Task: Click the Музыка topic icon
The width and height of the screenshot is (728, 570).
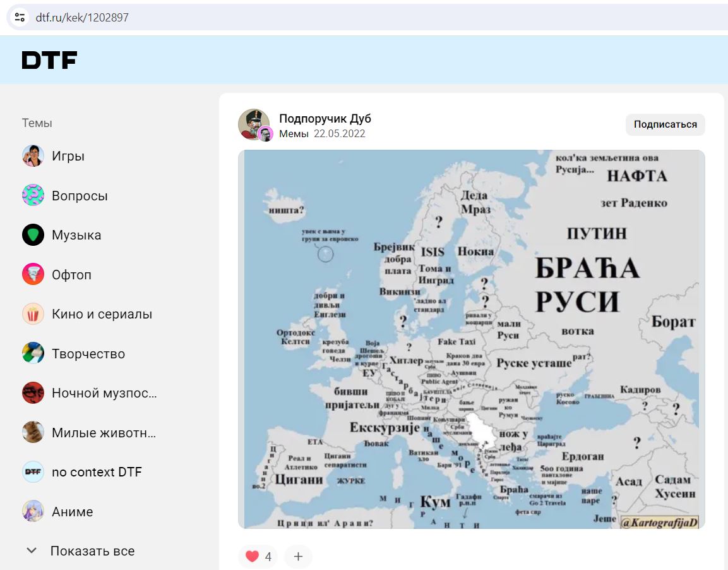Action: (33, 234)
